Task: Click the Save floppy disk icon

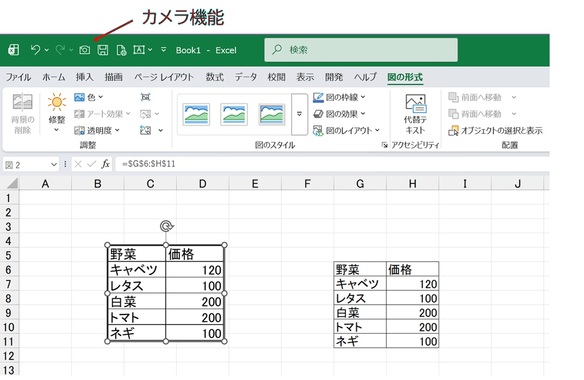Action: pyautogui.click(x=103, y=50)
